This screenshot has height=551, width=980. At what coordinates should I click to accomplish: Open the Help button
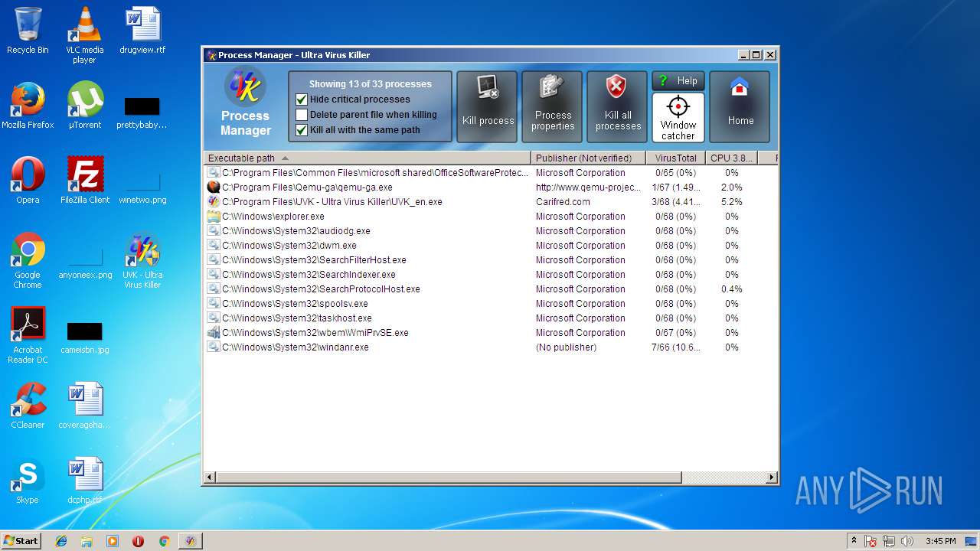(678, 80)
